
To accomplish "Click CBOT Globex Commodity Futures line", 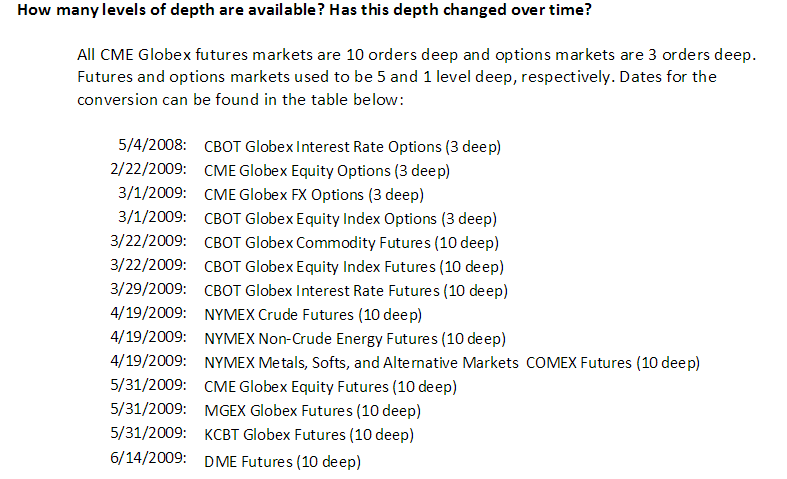I will coord(351,243).
